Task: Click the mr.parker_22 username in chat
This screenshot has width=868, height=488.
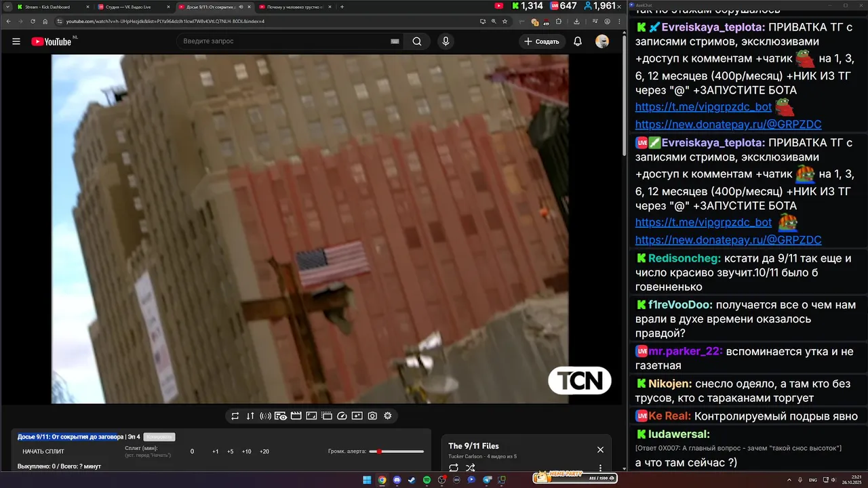Action: (x=684, y=351)
